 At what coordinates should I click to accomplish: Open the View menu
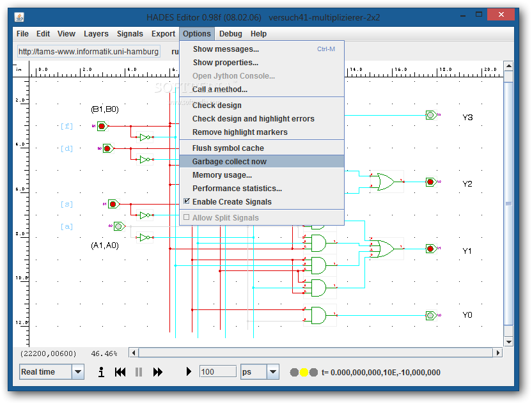click(x=66, y=34)
